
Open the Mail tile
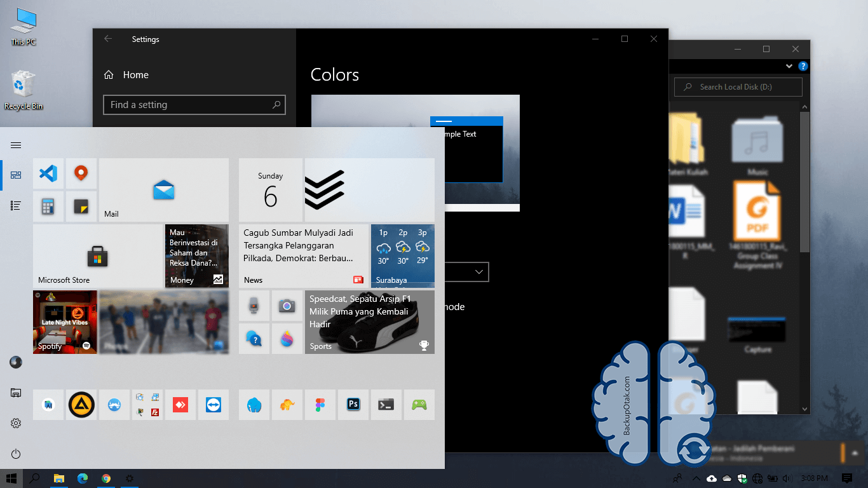click(164, 190)
